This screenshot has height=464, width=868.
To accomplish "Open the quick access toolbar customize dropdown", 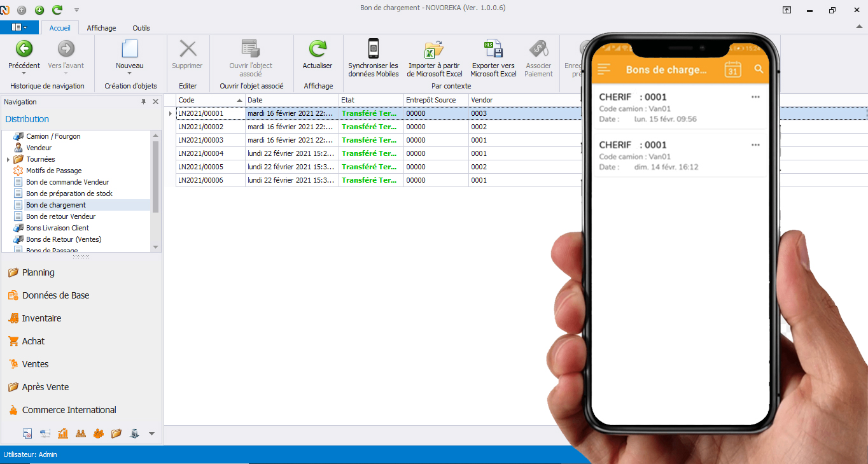I will (77, 10).
